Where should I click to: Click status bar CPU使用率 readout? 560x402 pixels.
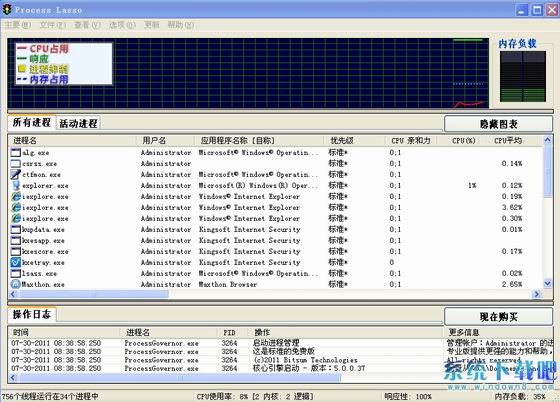255,397
